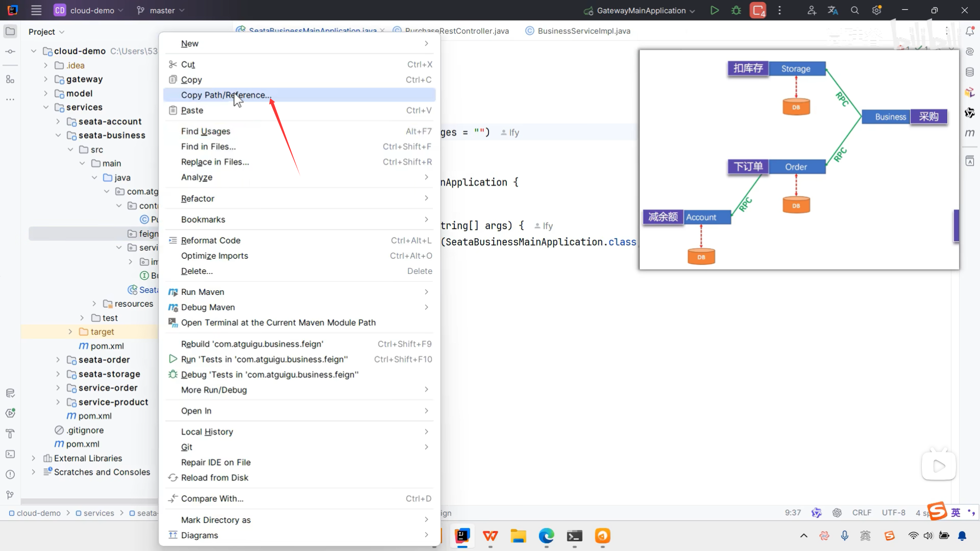Expand External Libraries node

pyautogui.click(x=34, y=458)
